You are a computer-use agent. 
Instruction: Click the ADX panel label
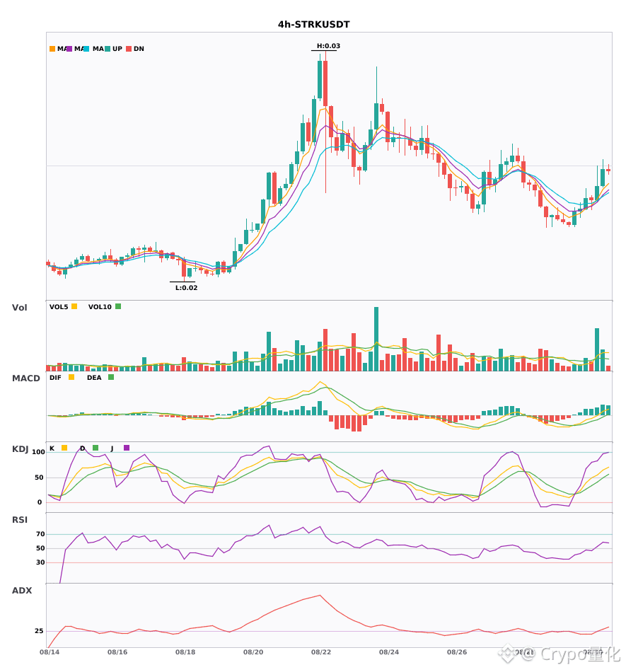click(22, 591)
